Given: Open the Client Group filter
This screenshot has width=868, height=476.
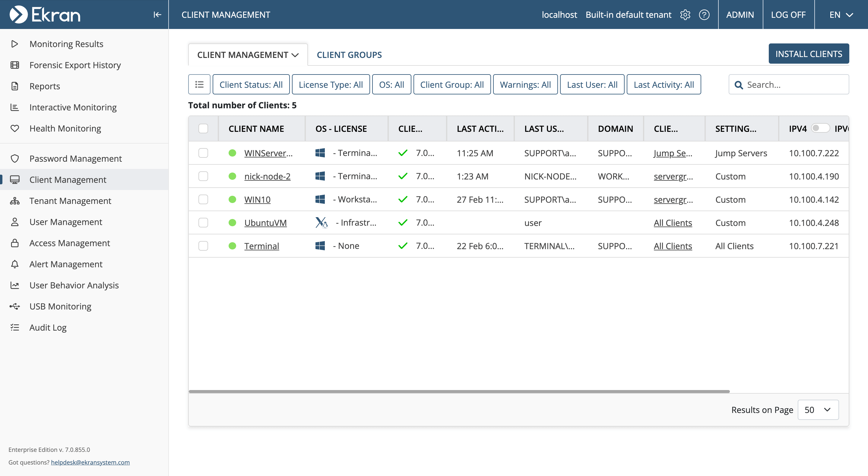Looking at the screenshot, I should (452, 84).
